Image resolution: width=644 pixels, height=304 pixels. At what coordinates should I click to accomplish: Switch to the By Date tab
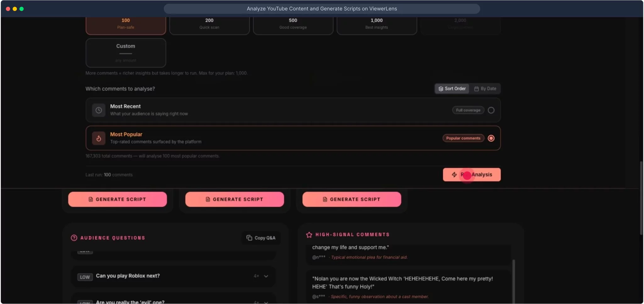coord(485,89)
